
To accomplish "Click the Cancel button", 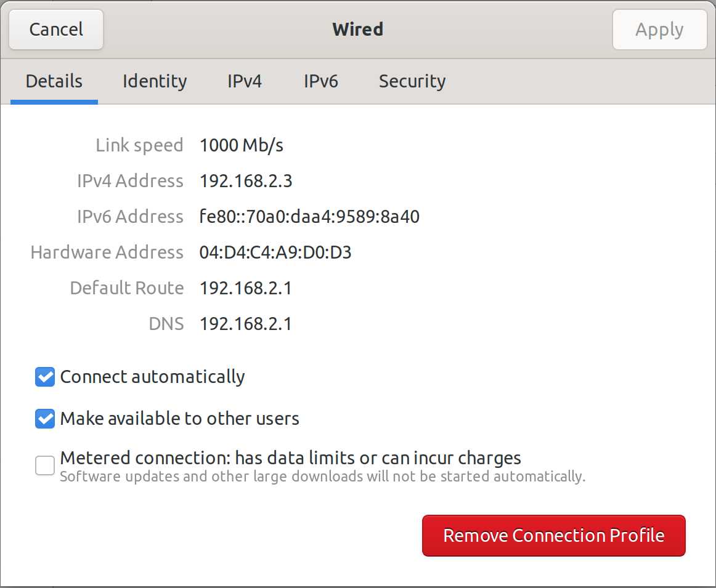I will 56,30.
